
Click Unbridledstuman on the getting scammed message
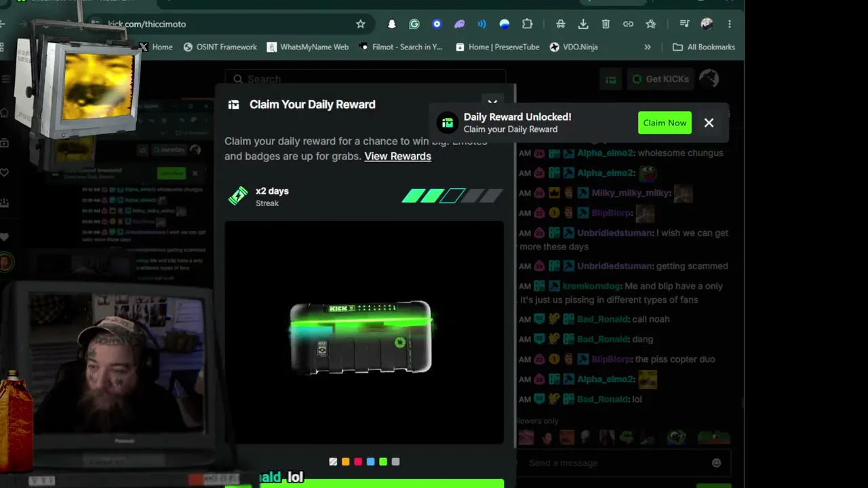(615, 266)
